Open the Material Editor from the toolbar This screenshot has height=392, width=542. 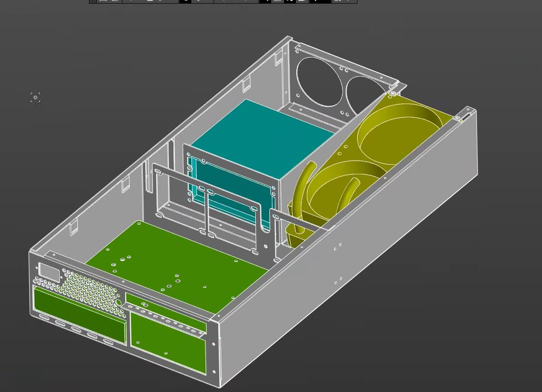point(337,2)
